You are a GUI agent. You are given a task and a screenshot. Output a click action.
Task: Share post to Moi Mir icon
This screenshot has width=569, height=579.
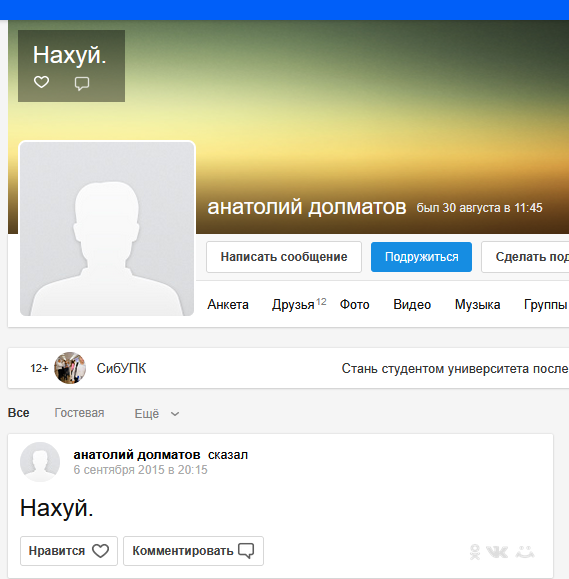(525, 552)
